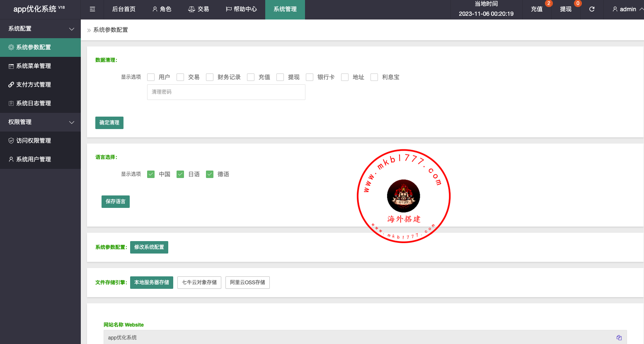The image size is (644, 344).
Task: Click the 保存语言 button
Action: [x=116, y=202]
